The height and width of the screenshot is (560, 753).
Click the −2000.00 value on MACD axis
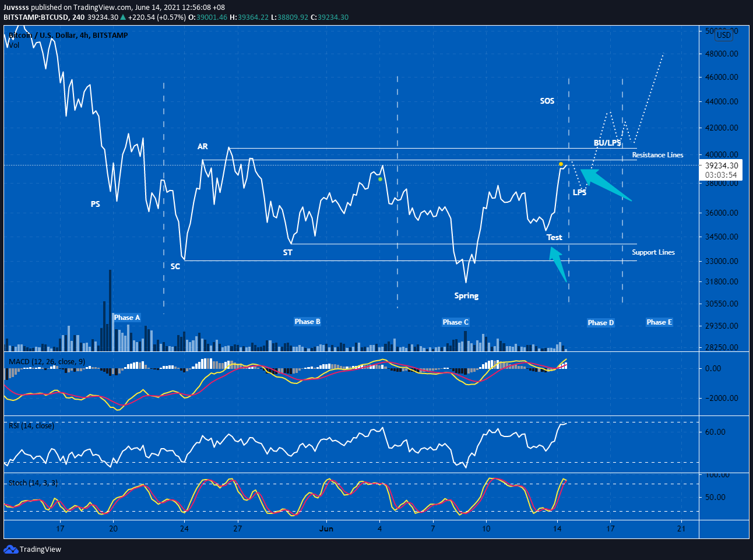[x=722, y=398]
